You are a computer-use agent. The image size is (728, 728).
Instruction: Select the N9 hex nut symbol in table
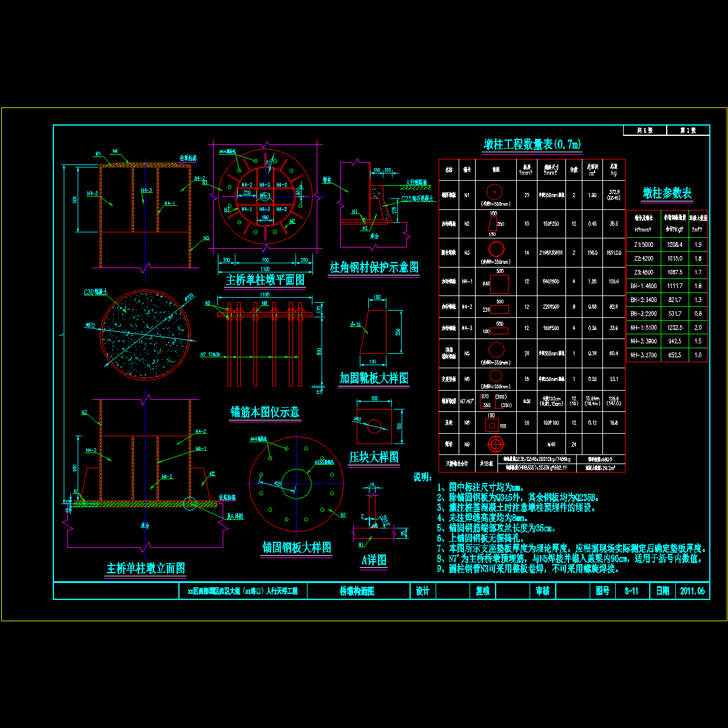tap(495, 444)
